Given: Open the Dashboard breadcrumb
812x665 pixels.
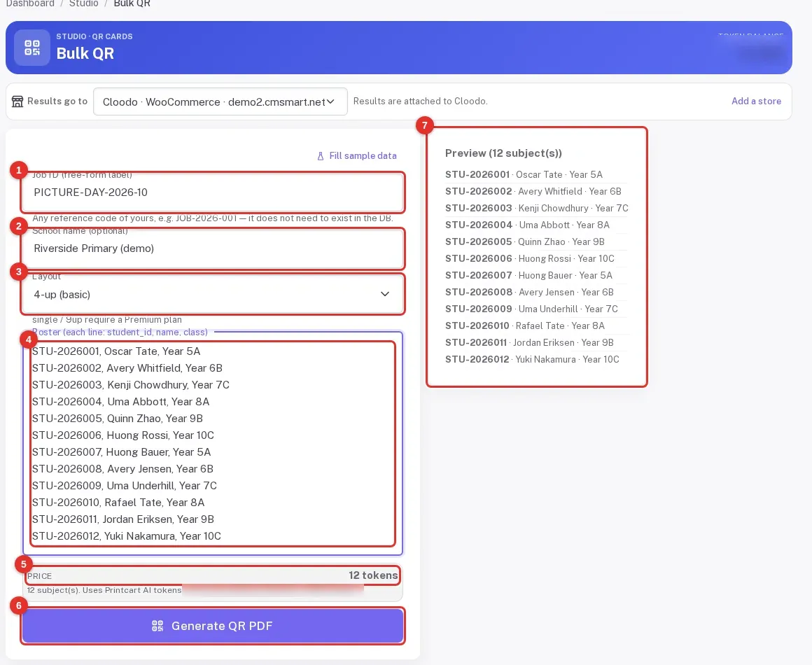Looking at the screenshot, I should click(x=30, y=3).
